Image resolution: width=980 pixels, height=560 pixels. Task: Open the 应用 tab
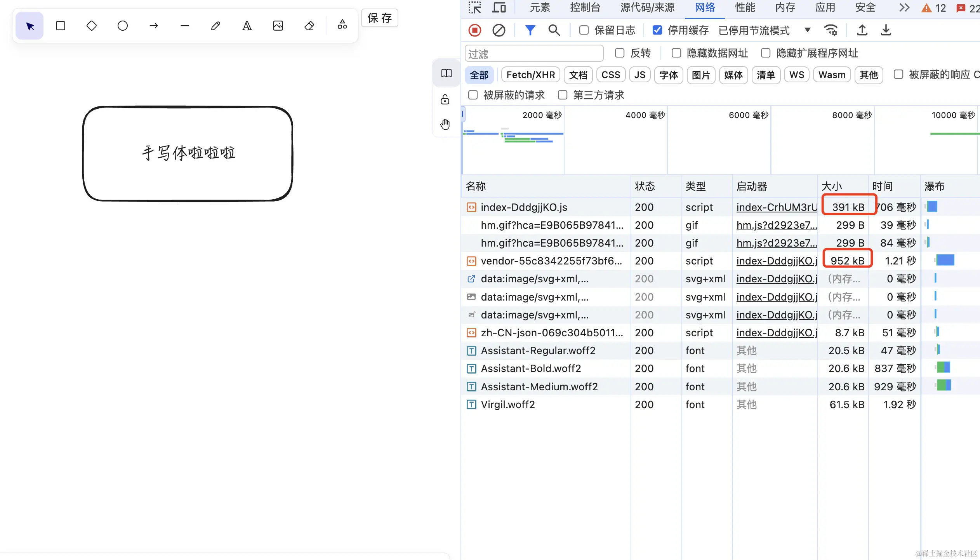pos(825,8)
